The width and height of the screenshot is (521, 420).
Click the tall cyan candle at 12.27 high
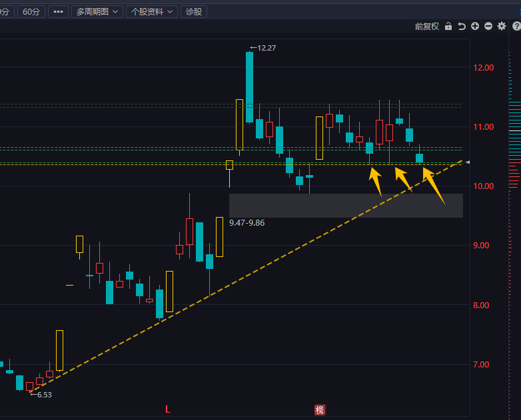(250, 87)
